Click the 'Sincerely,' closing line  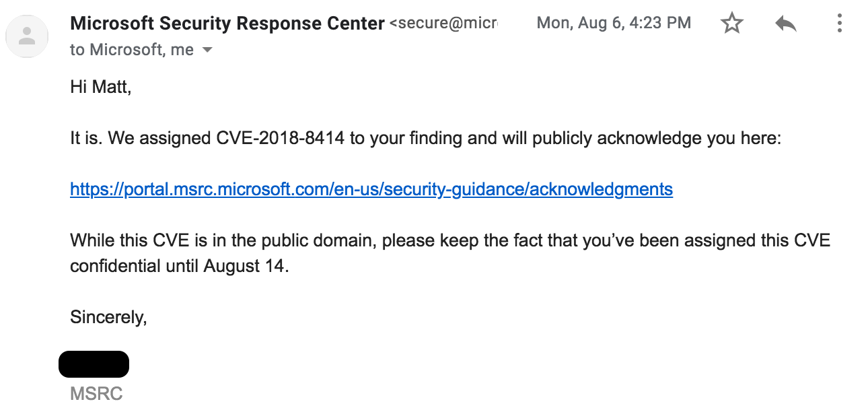pos(108,317)
